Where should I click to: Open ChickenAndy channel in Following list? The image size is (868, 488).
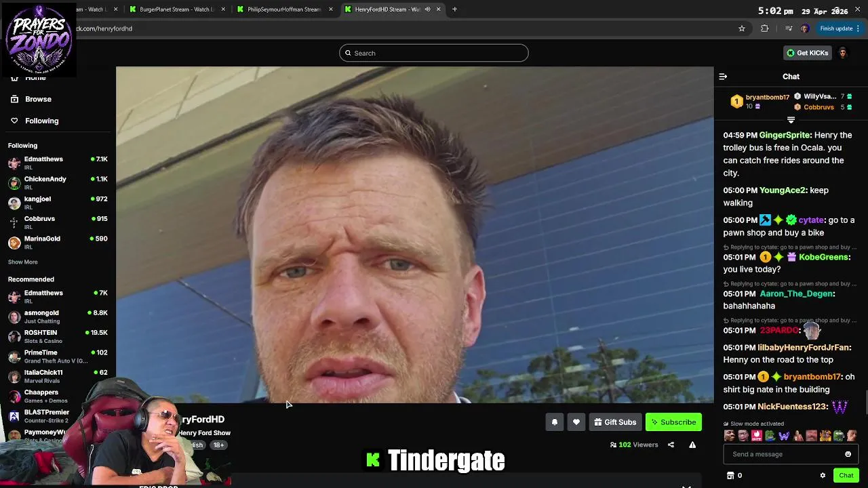[58, 182]
